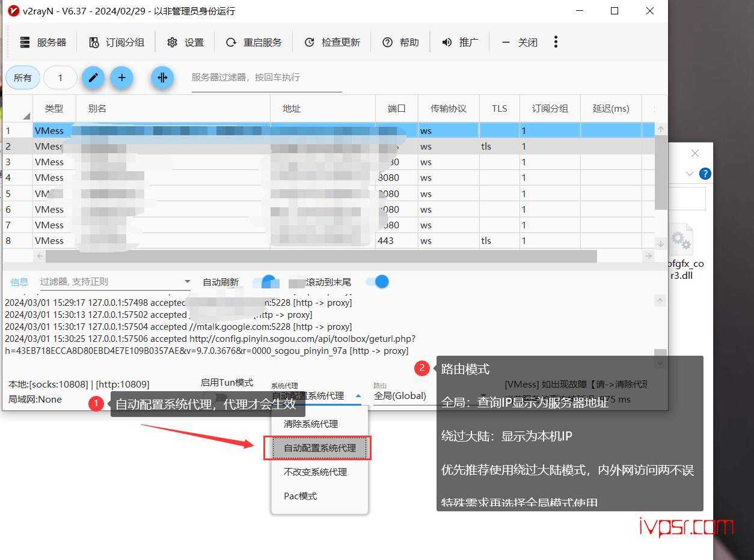This screenshot has height=560, width=754.
Task: Select server row 5
Action: point(328,193)
